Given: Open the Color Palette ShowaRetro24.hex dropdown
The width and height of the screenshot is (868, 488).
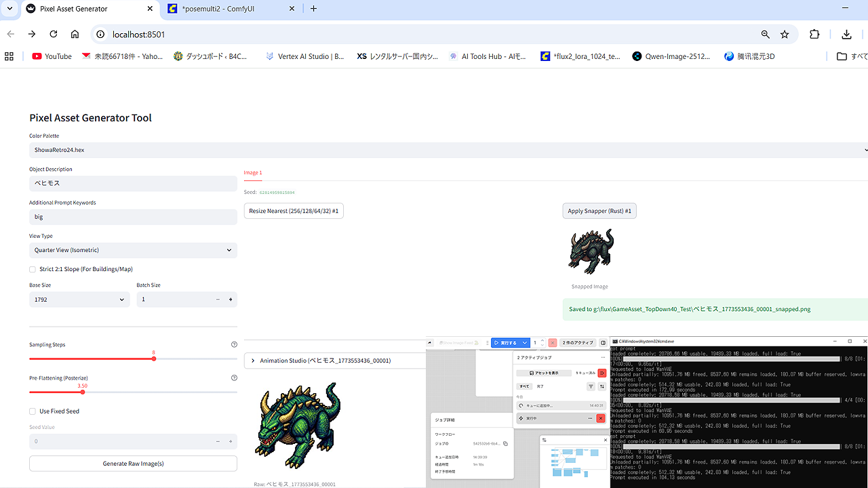Looking at the screenshot, I should (x=448, y=150).
